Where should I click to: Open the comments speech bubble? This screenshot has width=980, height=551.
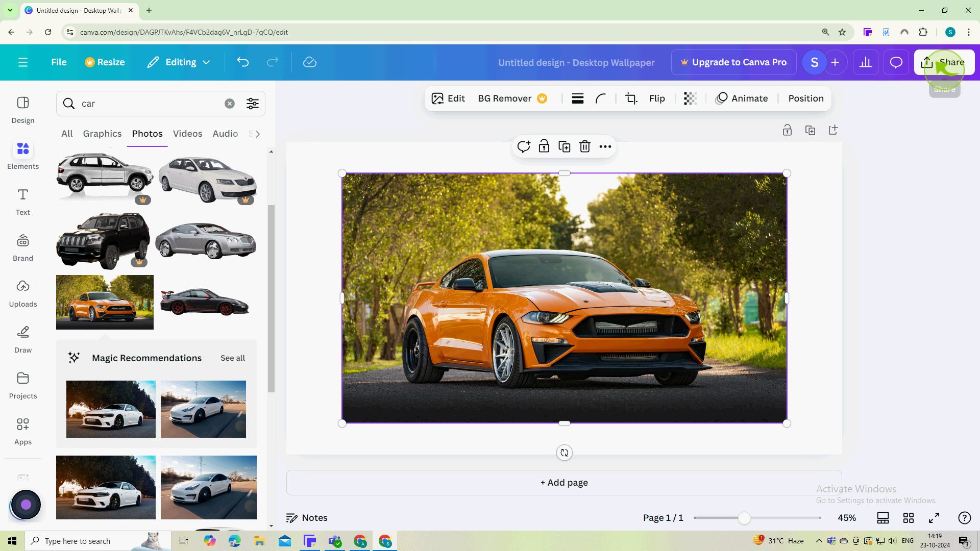(x=896, y=62)
